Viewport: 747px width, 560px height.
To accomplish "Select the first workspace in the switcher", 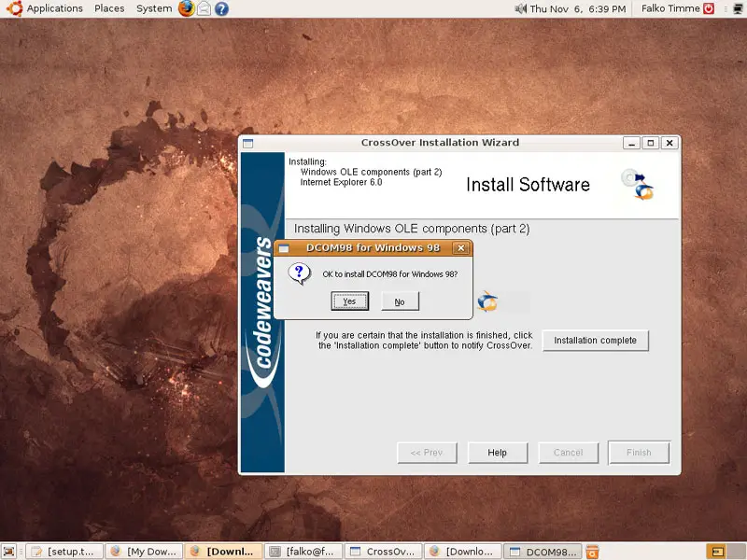I will point(717,552).
